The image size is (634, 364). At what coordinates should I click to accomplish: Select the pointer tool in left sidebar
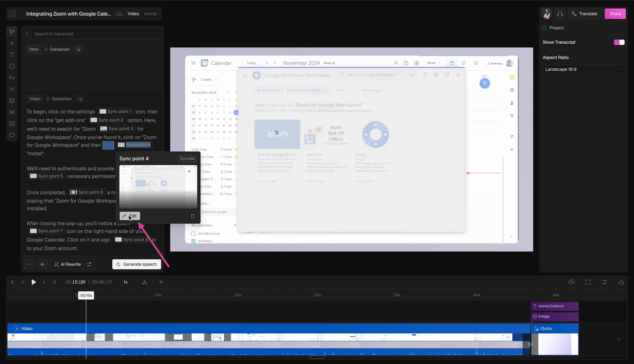(12, 32)
